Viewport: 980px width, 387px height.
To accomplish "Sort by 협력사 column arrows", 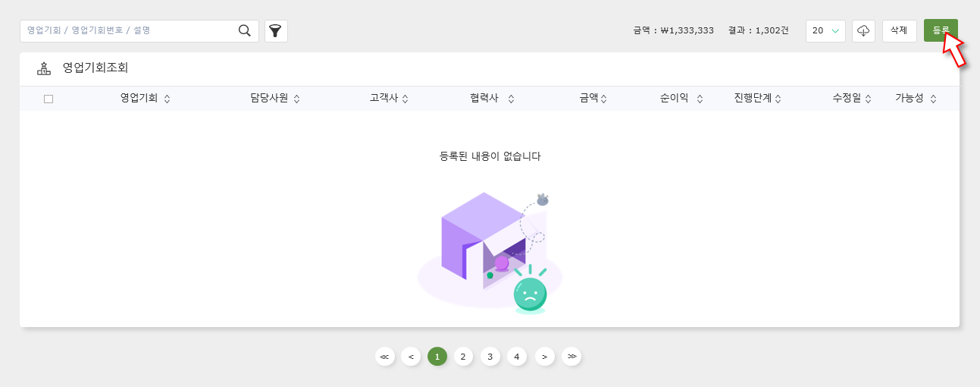I will [511, 99].
